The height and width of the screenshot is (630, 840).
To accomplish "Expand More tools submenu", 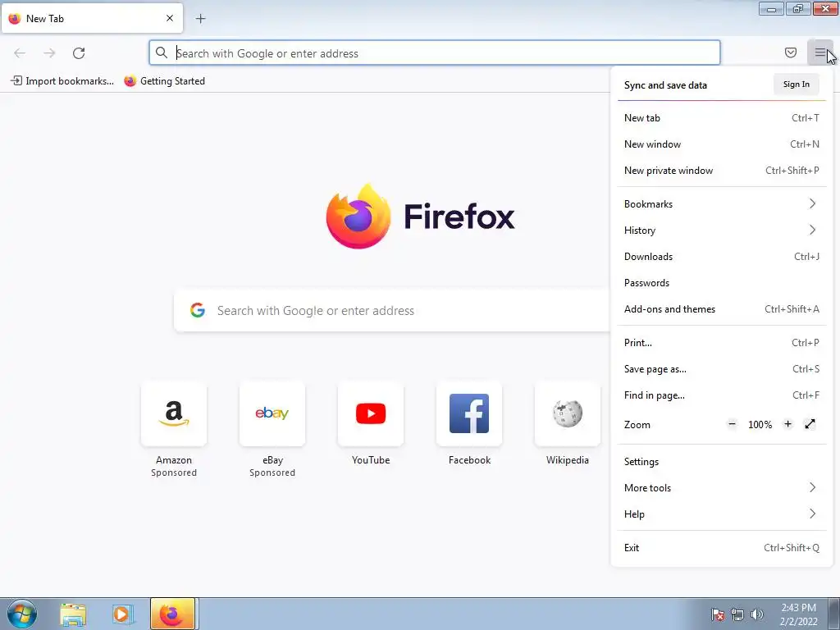I will (x=722, y=488).
